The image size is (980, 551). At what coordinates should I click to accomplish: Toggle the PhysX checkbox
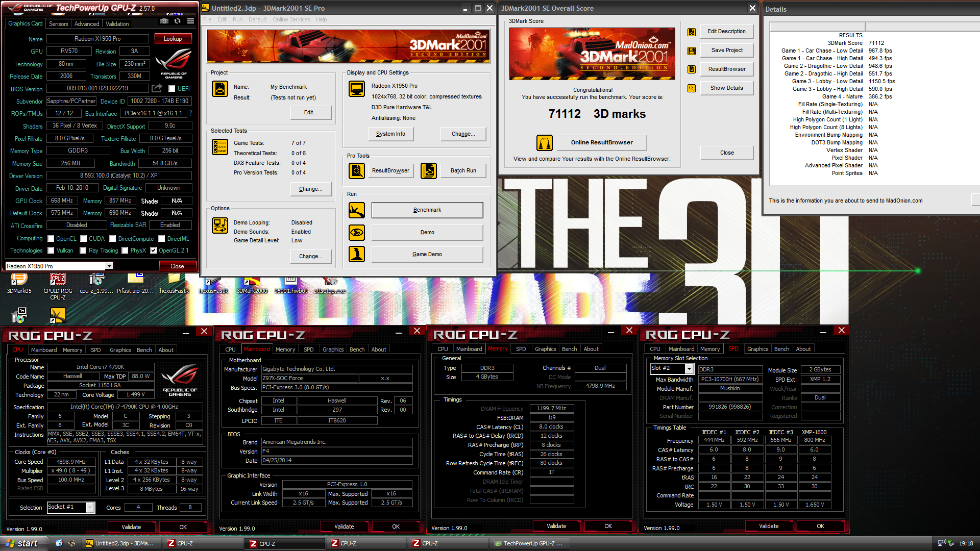[125, 251]
